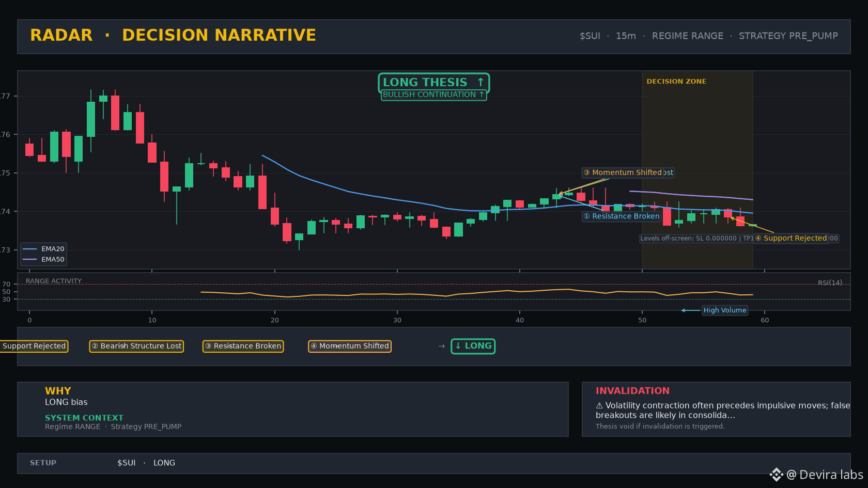Click the $SUI ticker in the SETUP row
The height and width of the screenshot is (488, 868).
(127, 463)
